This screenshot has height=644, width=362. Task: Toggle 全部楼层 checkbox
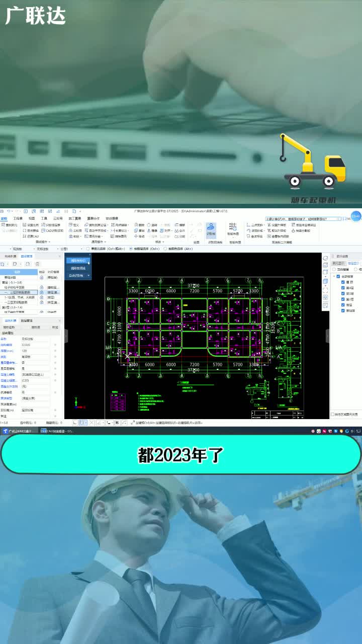pyautogui.click(x=338, y=276)
